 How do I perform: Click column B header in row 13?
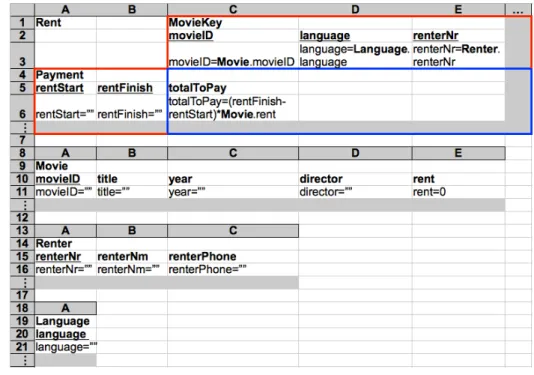pos(132,231)
